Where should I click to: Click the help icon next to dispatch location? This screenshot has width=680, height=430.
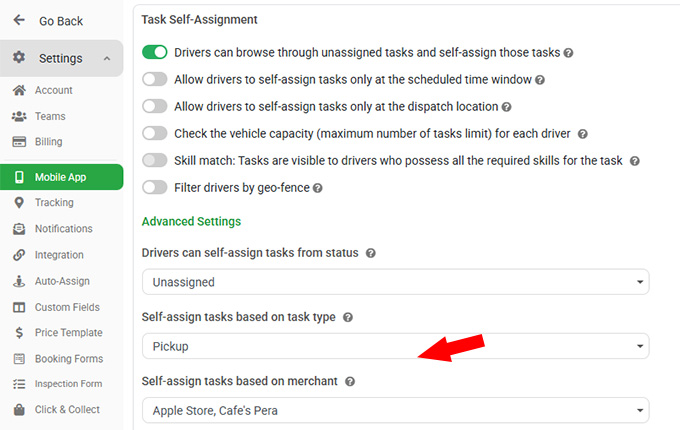(x=506, y=106)
